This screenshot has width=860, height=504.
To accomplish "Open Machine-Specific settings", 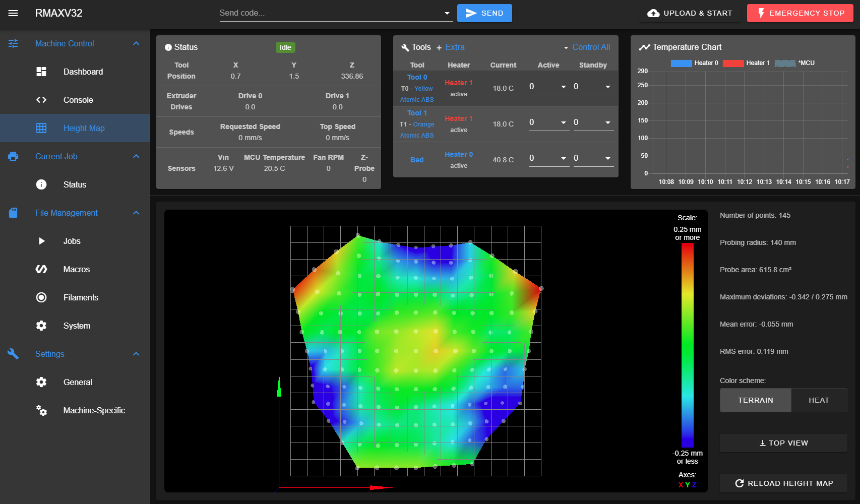I will tap(75, 410).
